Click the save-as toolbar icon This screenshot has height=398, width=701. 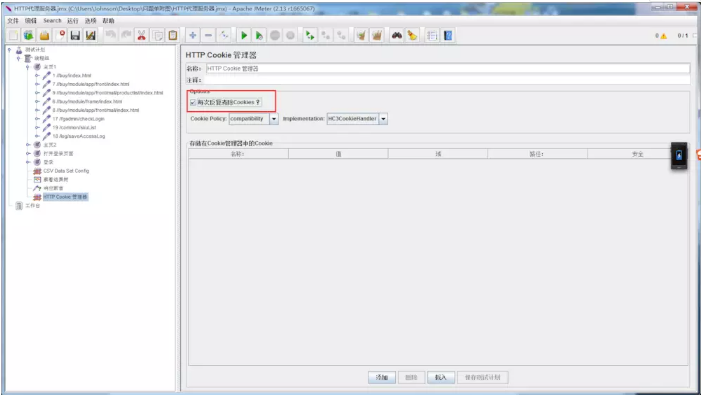click(x=91, y=35)
